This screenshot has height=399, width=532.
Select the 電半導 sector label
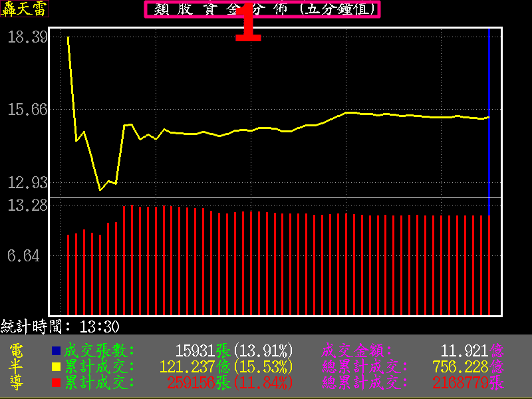(x=17, y=366)
